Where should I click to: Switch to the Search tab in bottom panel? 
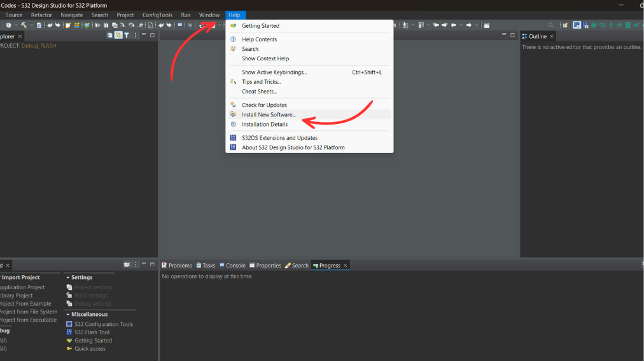pos(297,266)
